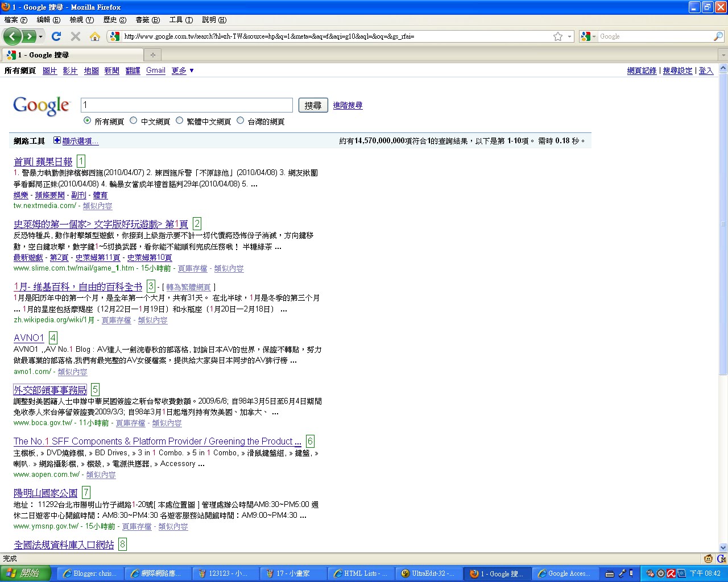Open the 1月- 维基百科 result
Viewport: 728px width, 582px height.
[78, 286]
